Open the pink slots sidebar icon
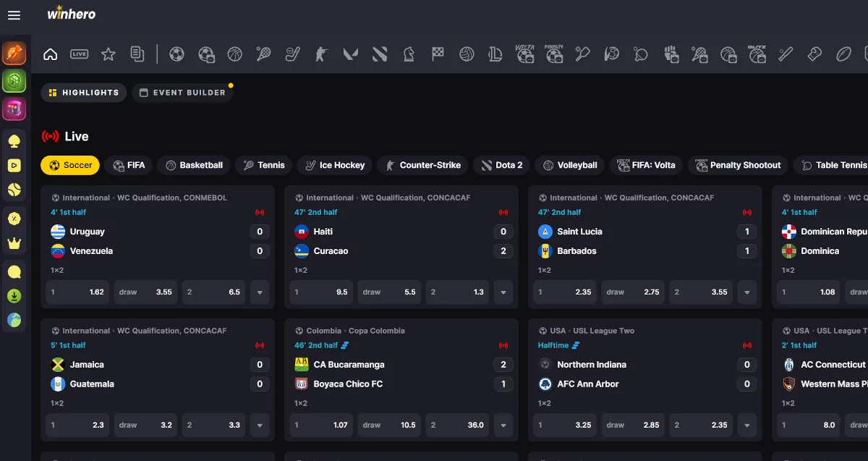Image resolution: width=868 pixels, height=461 pixels. tap(14, 109)
